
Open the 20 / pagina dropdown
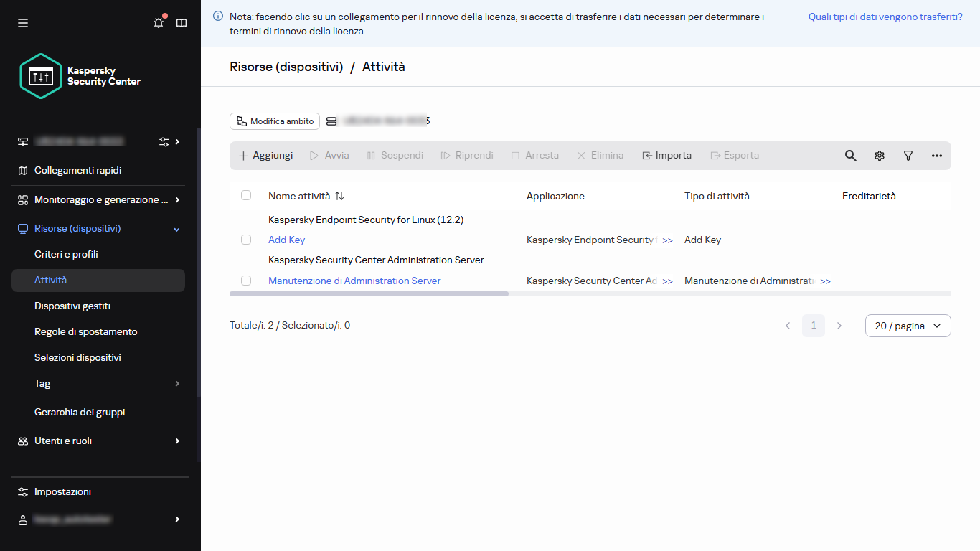point(908,326)
